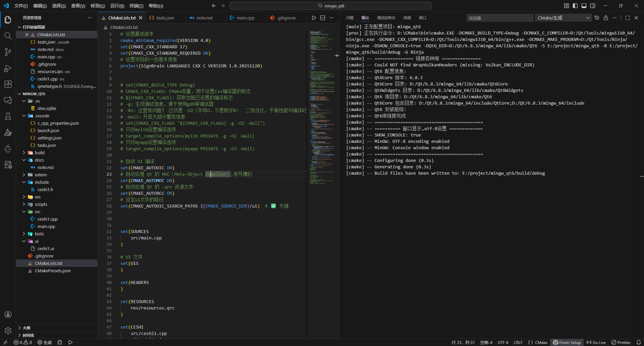This screenshot has width=644, height=346.
Task: Toggle output auto-scroll lock
Action: [x=606, y=18]
